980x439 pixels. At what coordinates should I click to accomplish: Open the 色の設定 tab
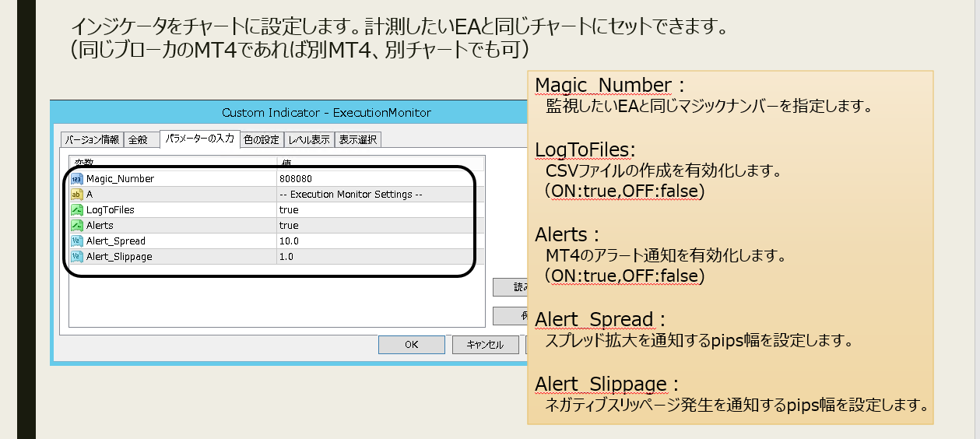tap(261, 140)
